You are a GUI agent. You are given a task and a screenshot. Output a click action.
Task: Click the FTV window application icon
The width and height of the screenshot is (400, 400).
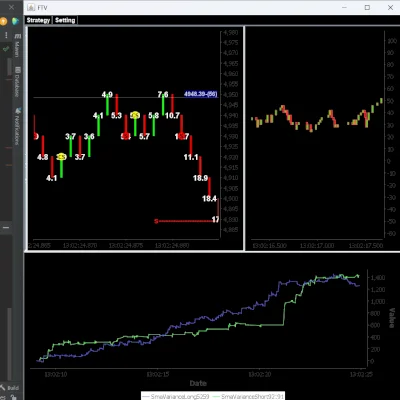(x=31, y=7)
